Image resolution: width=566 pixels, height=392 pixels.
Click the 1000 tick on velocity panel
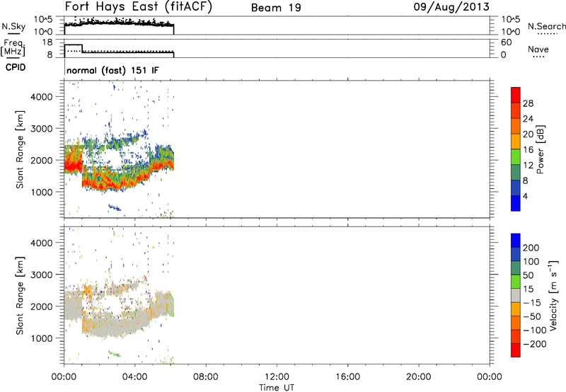(42, 338)
